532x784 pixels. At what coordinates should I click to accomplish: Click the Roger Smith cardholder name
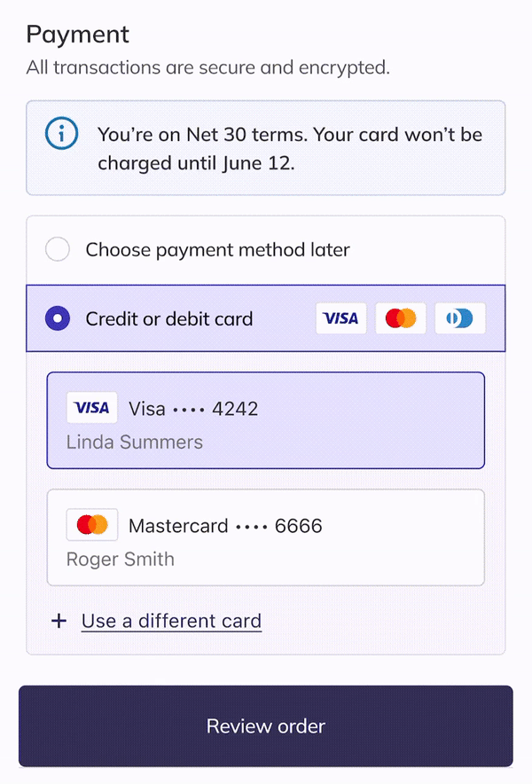pos(121,559)
